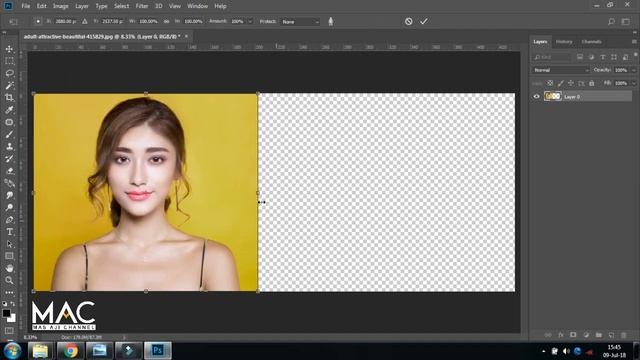The image size is (640, 360).
Task: Add a layer mask
Action: (573, 335)
